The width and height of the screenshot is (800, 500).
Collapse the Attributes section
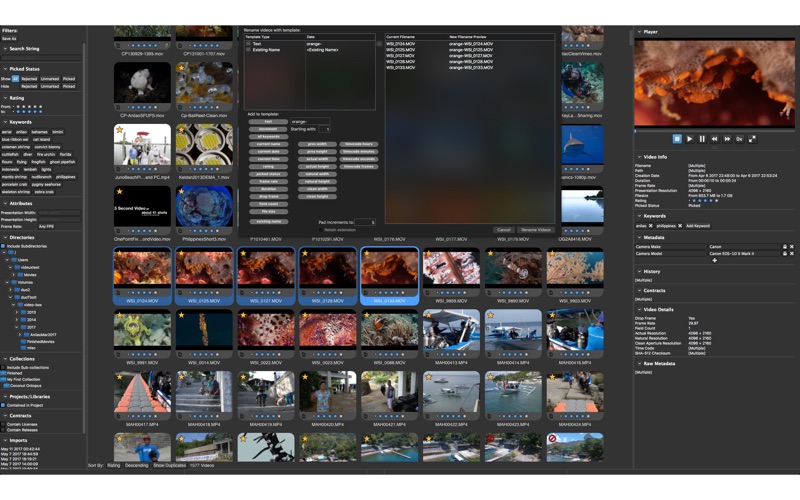click(x=5, y=203)
